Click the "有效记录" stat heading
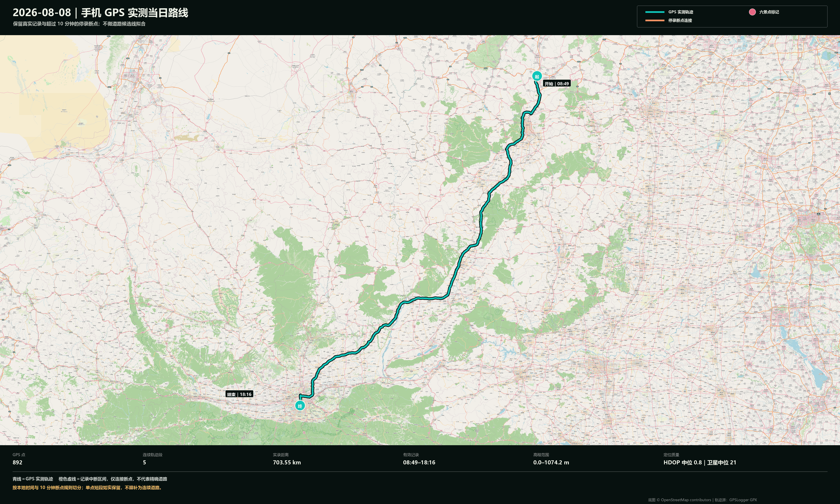Image resolution: width=840 pixels, height=504 pixels. 411,455
